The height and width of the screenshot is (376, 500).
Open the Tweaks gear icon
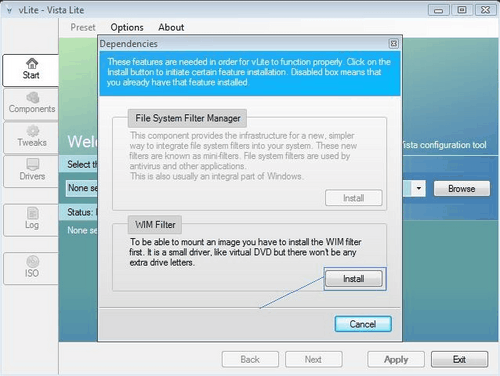[33, 131]
